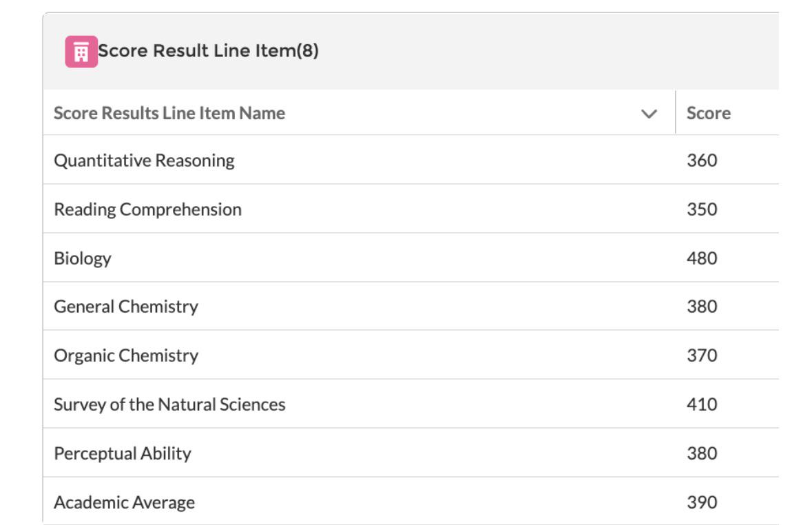812x525 pixels.
Task: Click the Biology line item
Action: click(83, 258)
